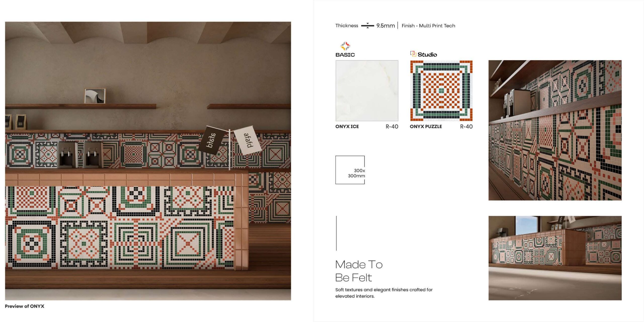Click the ONYX ICE product name
644x322 pixels.
347,127
